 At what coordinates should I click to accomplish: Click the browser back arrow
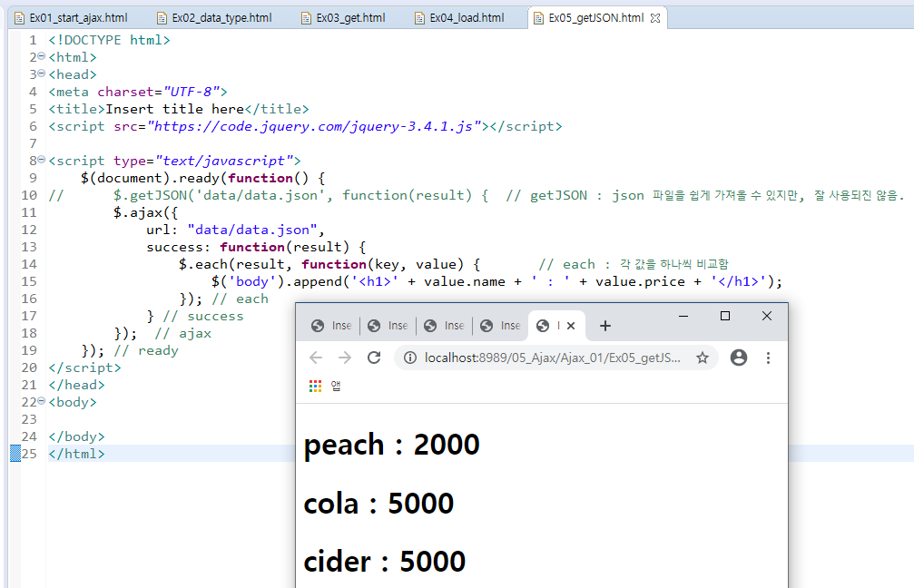[315, 358]
